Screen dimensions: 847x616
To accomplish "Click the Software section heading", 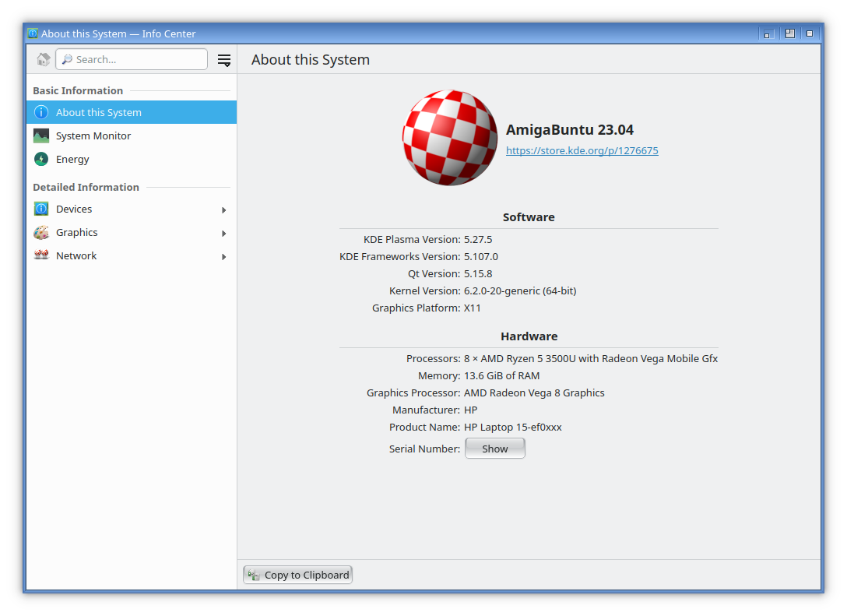I will point(529,217).
